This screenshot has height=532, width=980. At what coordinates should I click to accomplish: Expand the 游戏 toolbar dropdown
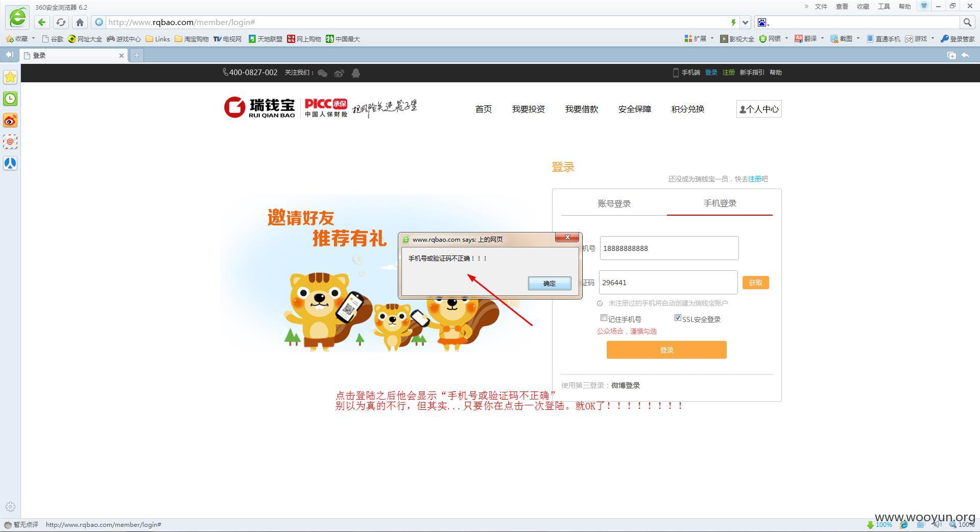coord(933,38)
